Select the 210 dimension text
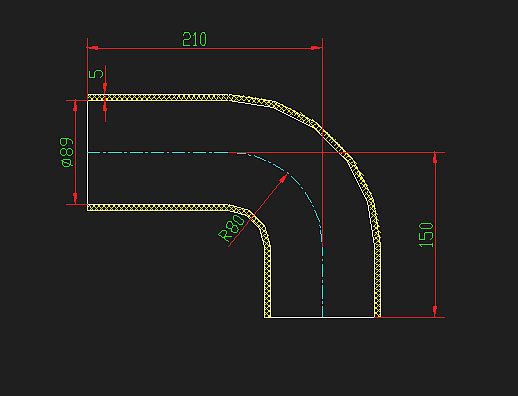Viewport: 518px width, 396px height. coord(194,40)
